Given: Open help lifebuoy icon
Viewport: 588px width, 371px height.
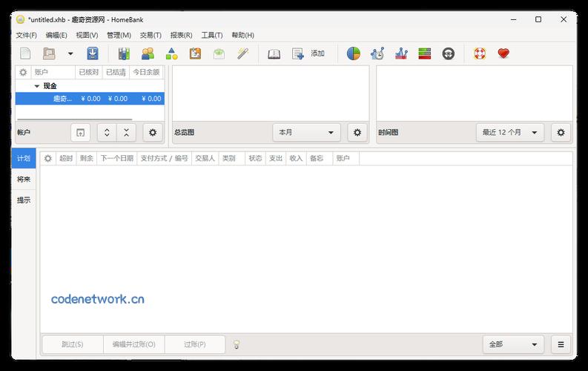Looking at the screenshot, I should [x=480, y=53].
